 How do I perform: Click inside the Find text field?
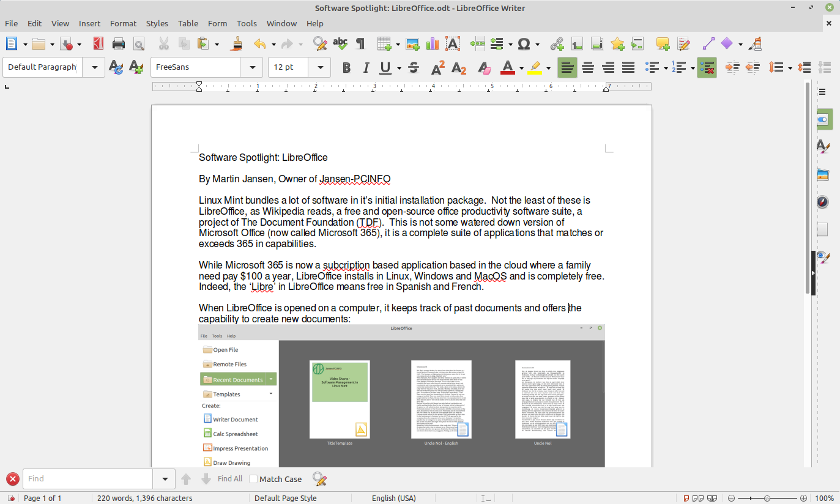(88, 479)
